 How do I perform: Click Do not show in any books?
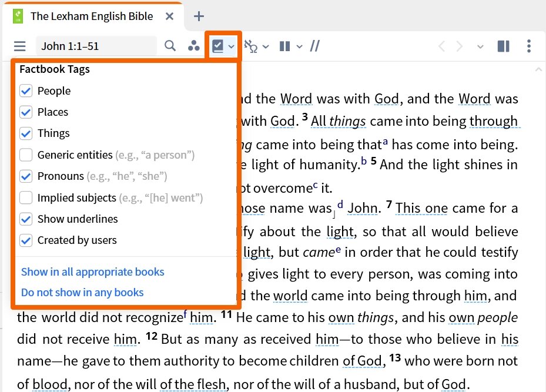[82, 293]
